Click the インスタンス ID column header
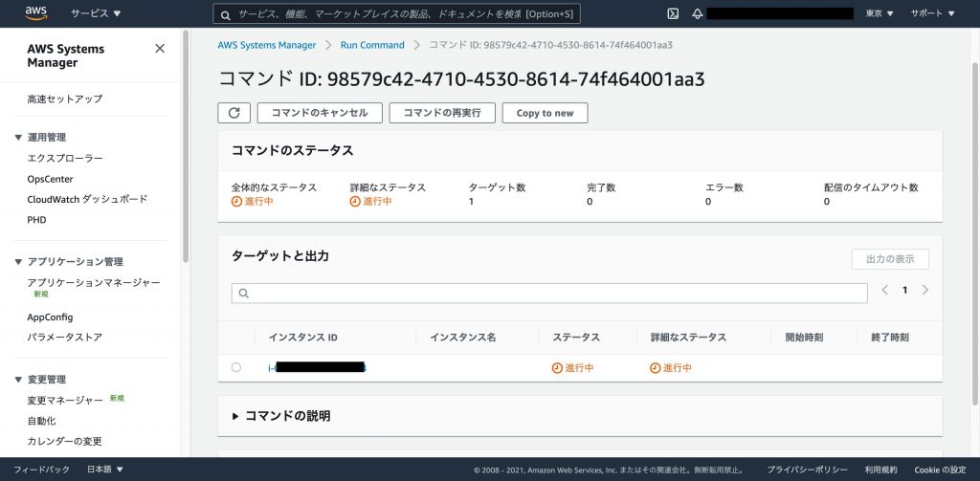 click(303, 338)
